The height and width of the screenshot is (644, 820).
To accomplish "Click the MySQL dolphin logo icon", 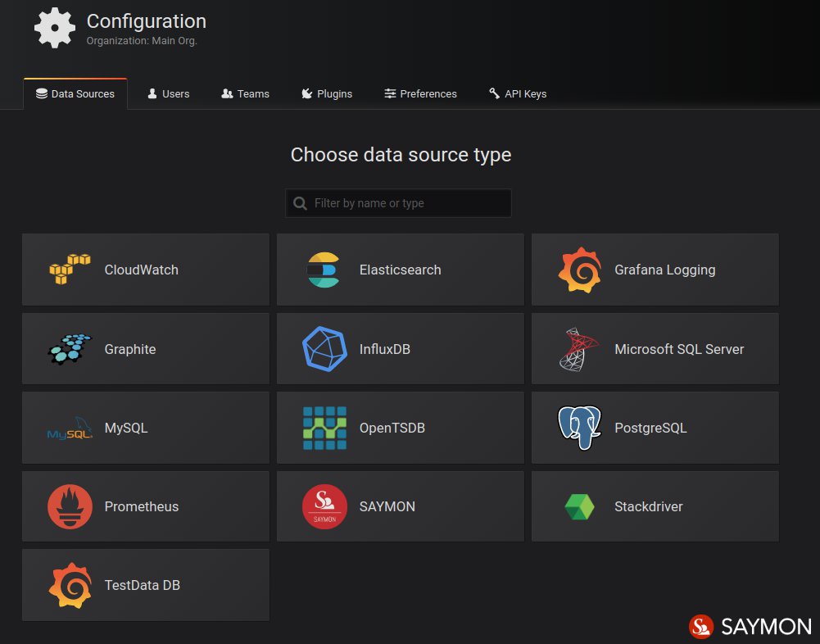I will click(70, 429).
